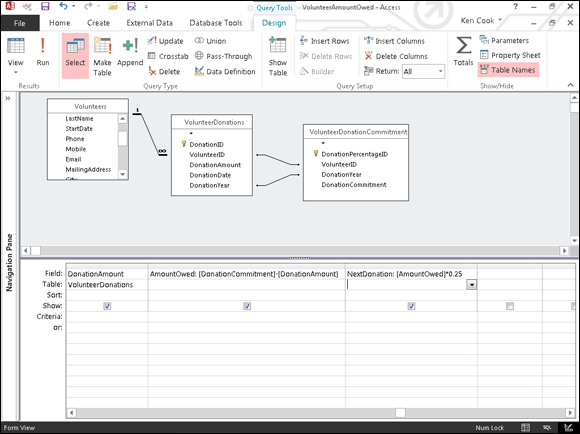Switch to the Create ribbon tab

(x=98, y=23)
